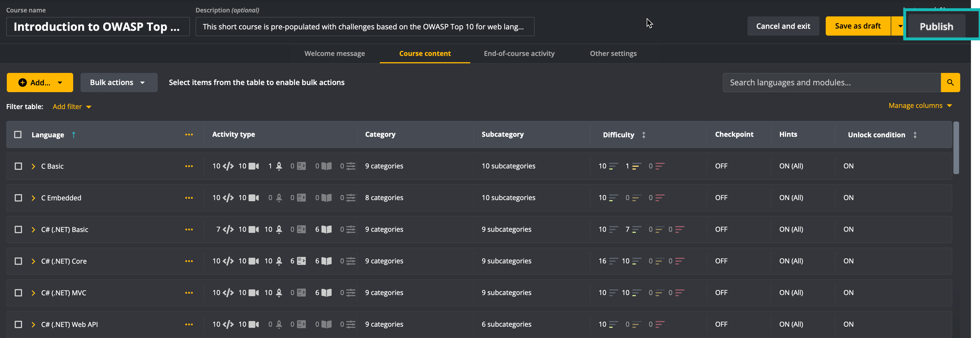The width and height of the screenshot is (980, 338).
Task: Open Save as draft dropdown arrow
Action: 899,26
